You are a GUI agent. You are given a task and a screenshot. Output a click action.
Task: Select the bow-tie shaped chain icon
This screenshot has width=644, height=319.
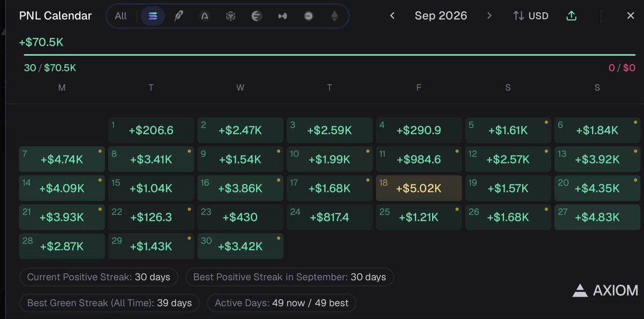click(x=282, y=16)
